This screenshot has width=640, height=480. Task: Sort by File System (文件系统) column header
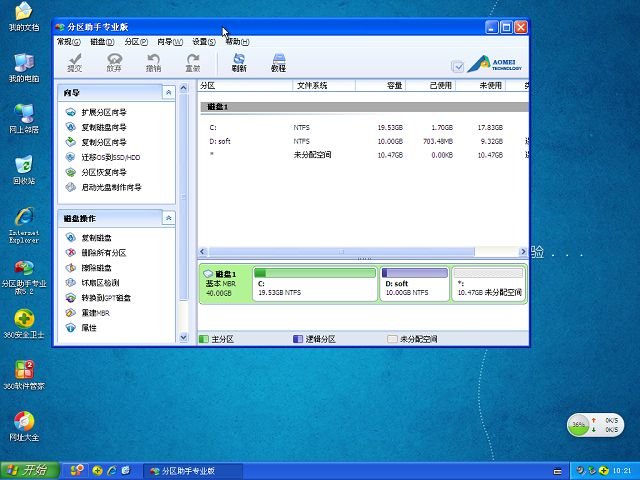(324, 85)
